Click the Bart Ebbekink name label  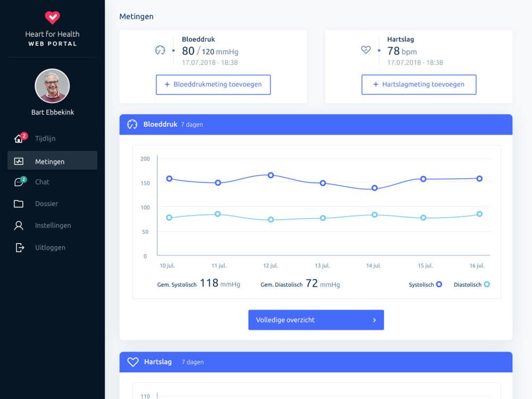click(53, 112)
